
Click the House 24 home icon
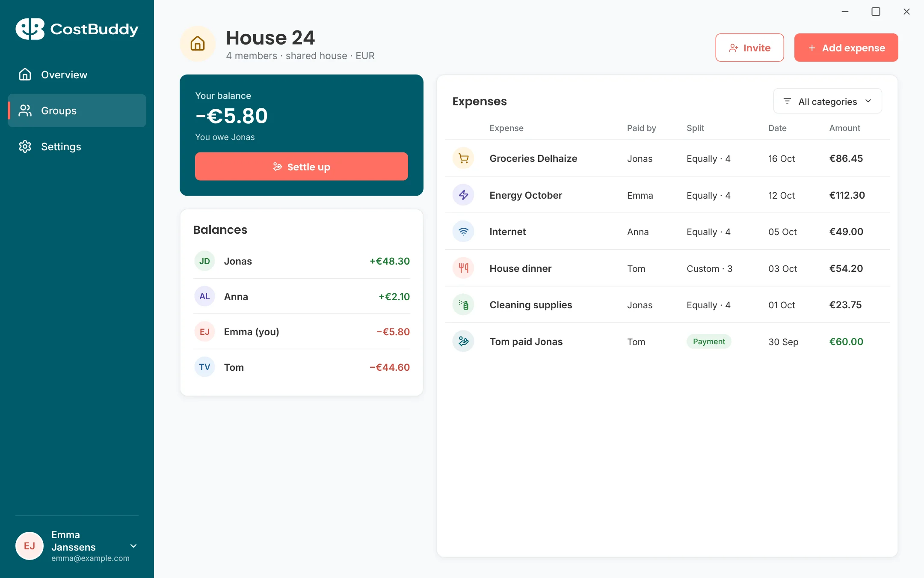click(198, 44)
